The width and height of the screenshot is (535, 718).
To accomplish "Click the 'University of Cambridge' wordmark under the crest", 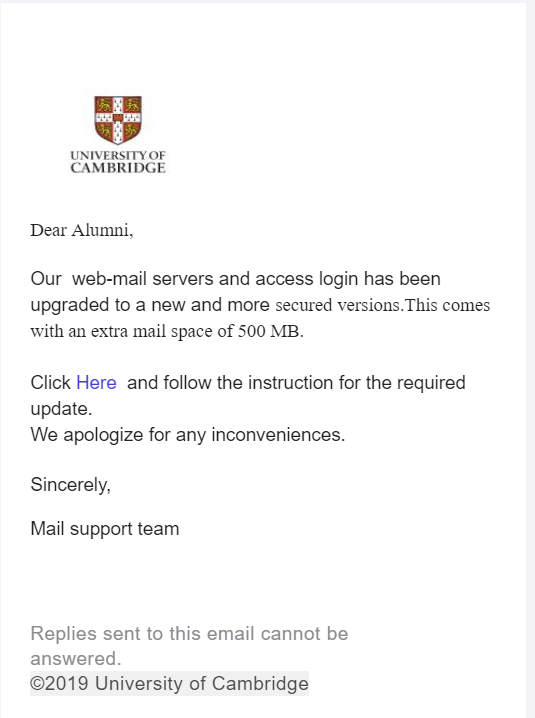I will (x=118, y=162).
